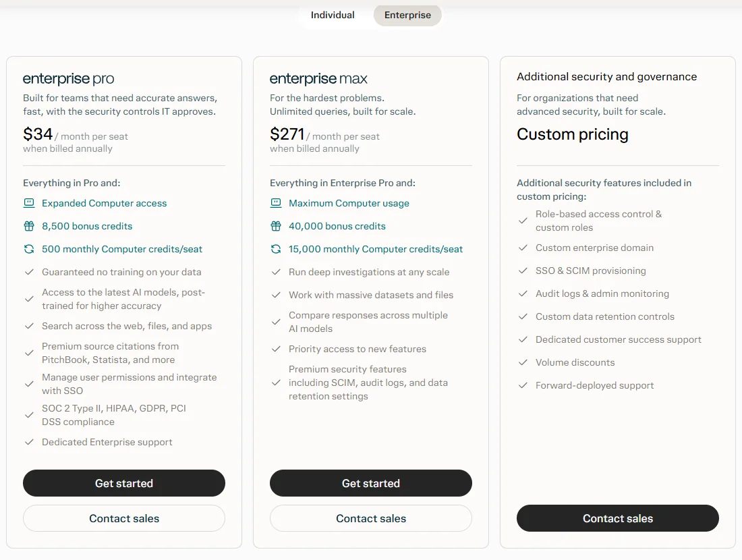The image size is (742, 560).
Task: Click the "8,500 bonus credits" text
Action: 87,226
